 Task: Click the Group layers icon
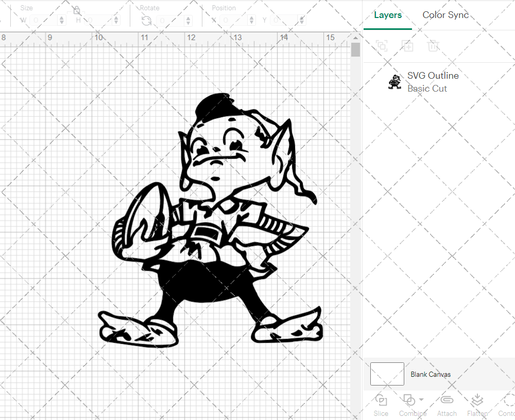point(382,46)
